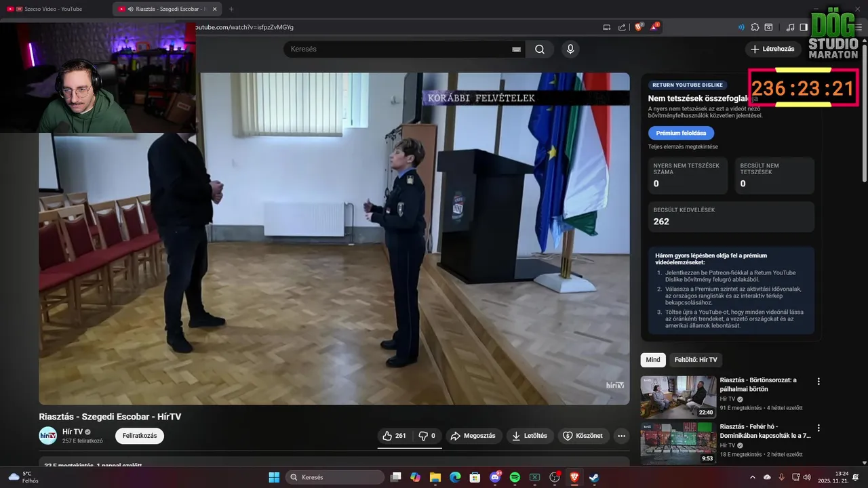Open Discord from the taskbar
Image resolution: width=868 pixels, height=488 pixels.
[x=495, y=477]
